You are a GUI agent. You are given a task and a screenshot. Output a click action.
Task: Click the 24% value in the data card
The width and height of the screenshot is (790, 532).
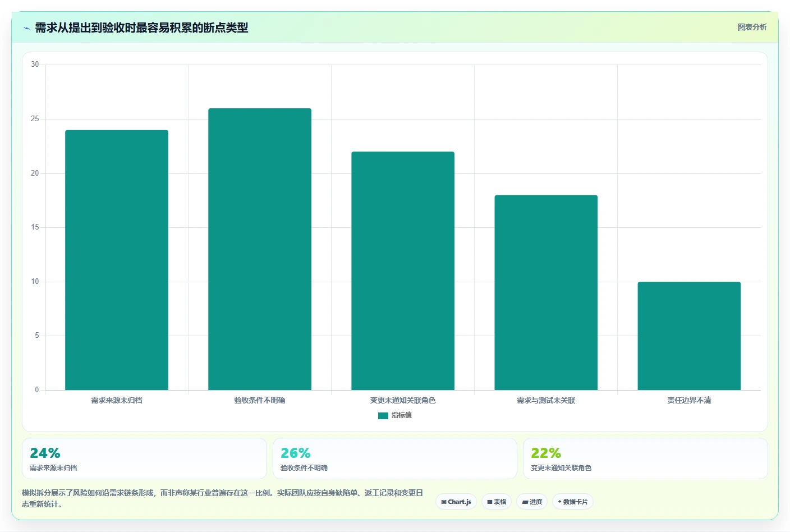pyautogui.click(x=45, y=453)
